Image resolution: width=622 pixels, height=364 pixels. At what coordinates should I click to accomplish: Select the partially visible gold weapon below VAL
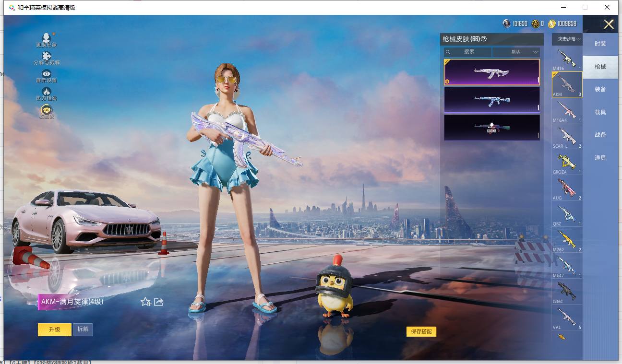pos(562,337)
